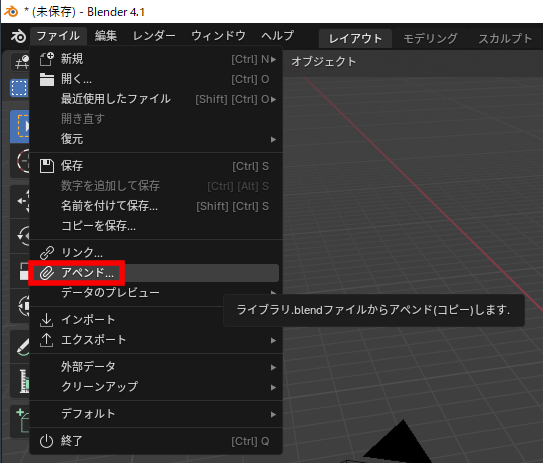Click the upload arrow icon beside エクスポート
543x463 pixels.
(46, 340)
